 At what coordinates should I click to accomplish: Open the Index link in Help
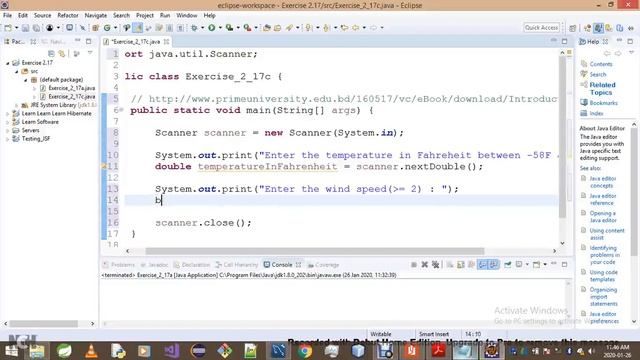tap(596, 113)
